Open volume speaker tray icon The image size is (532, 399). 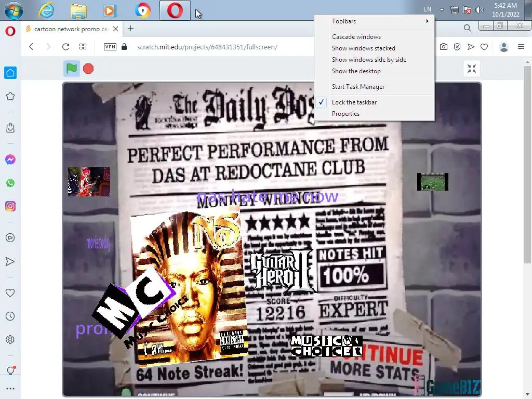[480, 10]
